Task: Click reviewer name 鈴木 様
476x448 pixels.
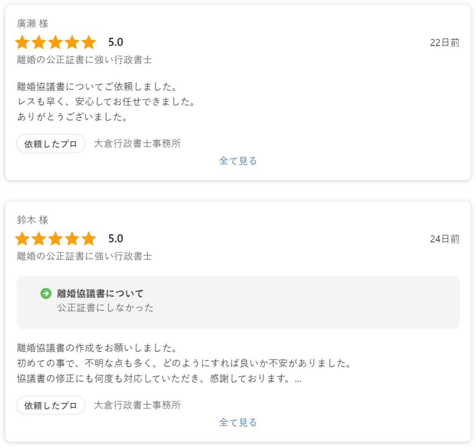Action: [33, 220]
